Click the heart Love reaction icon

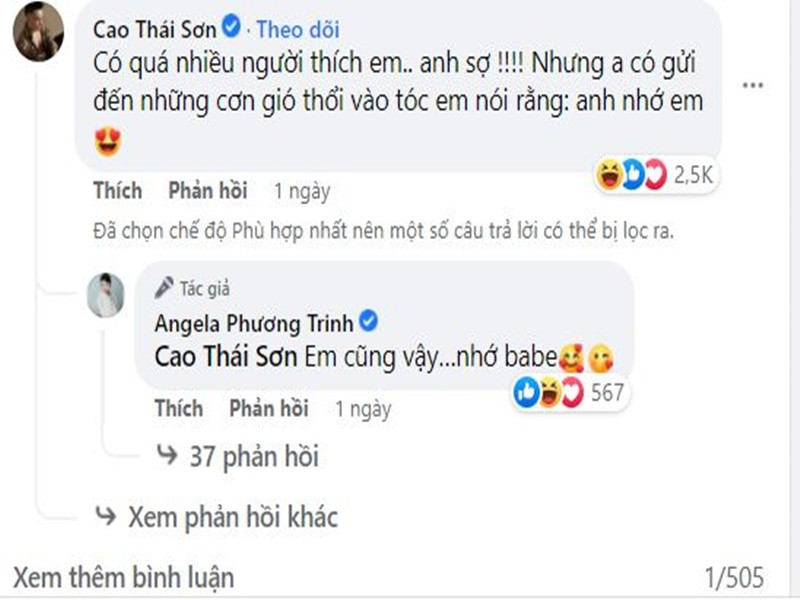(x=653, y=172)
